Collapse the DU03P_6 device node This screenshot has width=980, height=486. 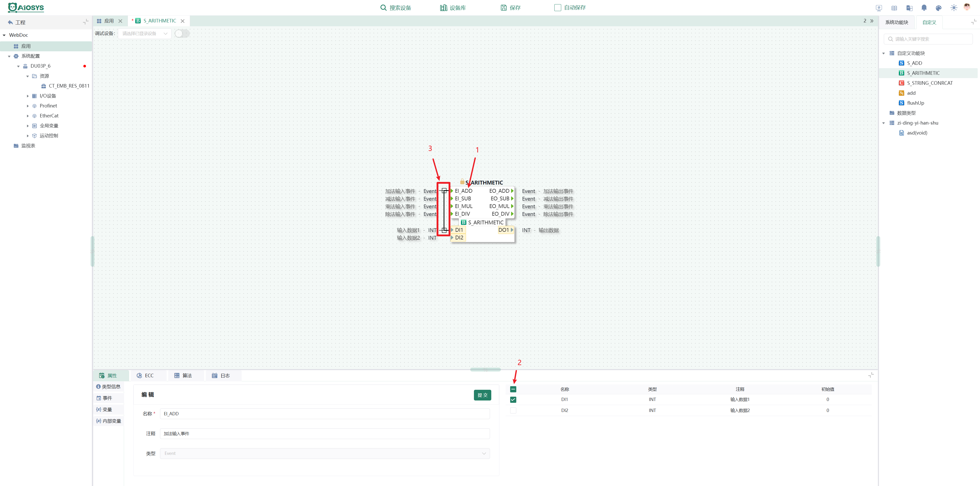[18, 66]
